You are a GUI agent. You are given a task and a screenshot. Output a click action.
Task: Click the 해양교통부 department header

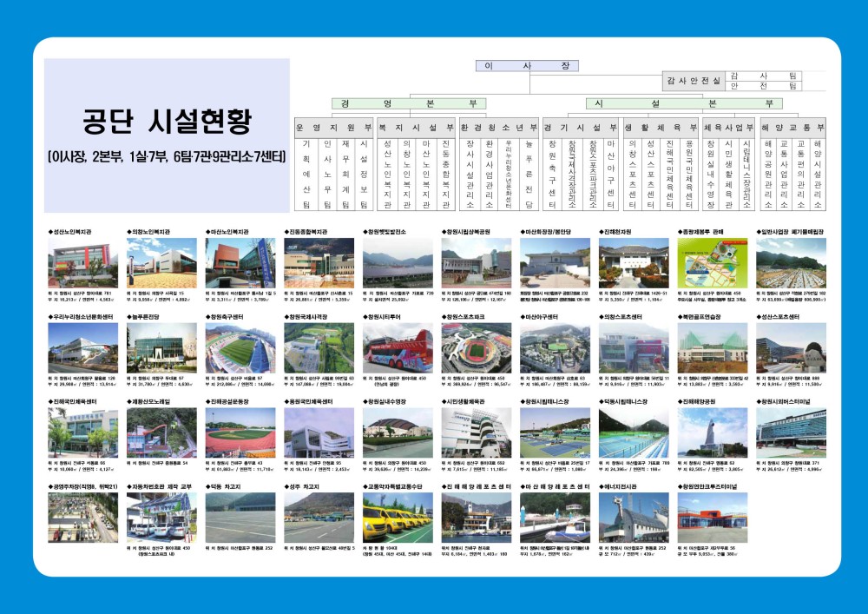(x=792, y=128)
